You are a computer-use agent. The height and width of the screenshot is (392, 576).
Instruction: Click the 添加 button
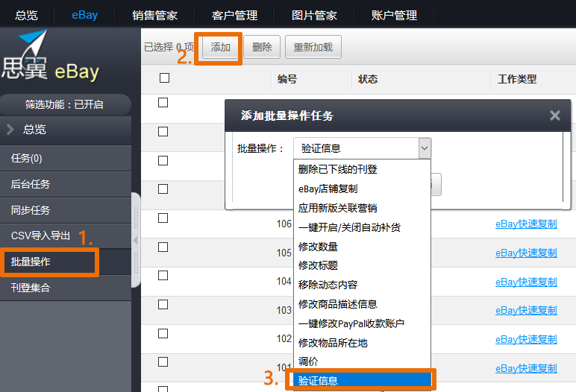pos(220,47)
